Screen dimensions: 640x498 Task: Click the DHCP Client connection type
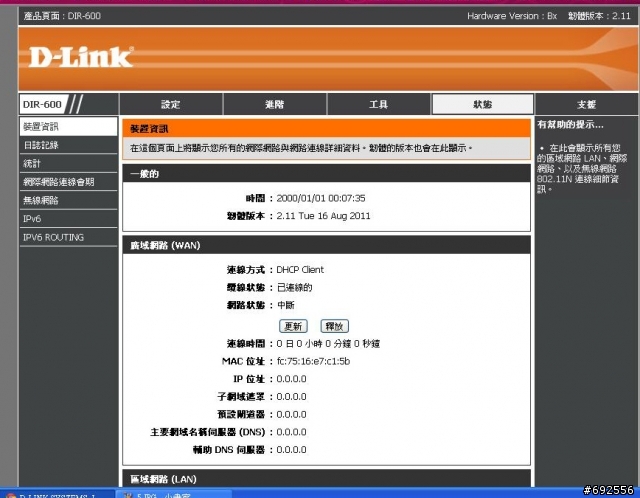(300, 270)
